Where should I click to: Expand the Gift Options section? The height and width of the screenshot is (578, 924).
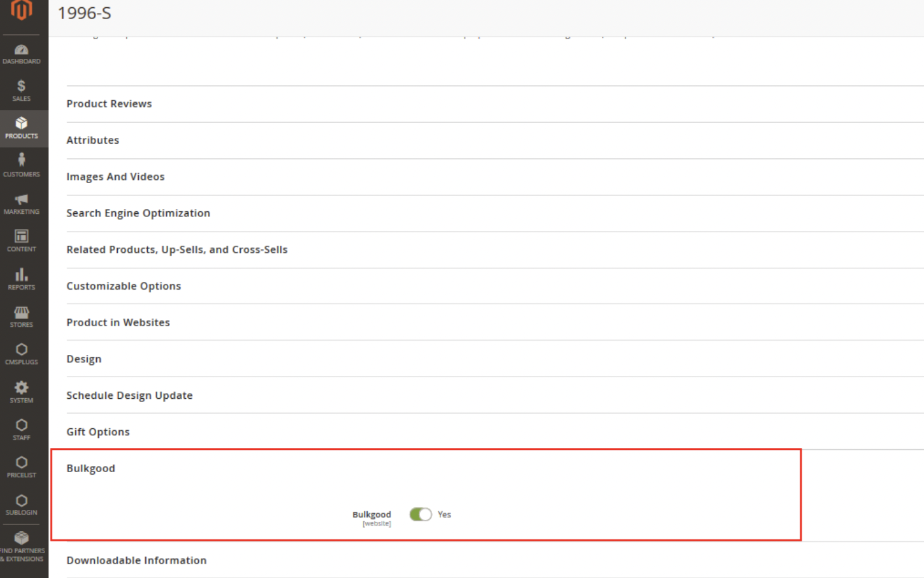pyautogui.click(x=98, y=432)
